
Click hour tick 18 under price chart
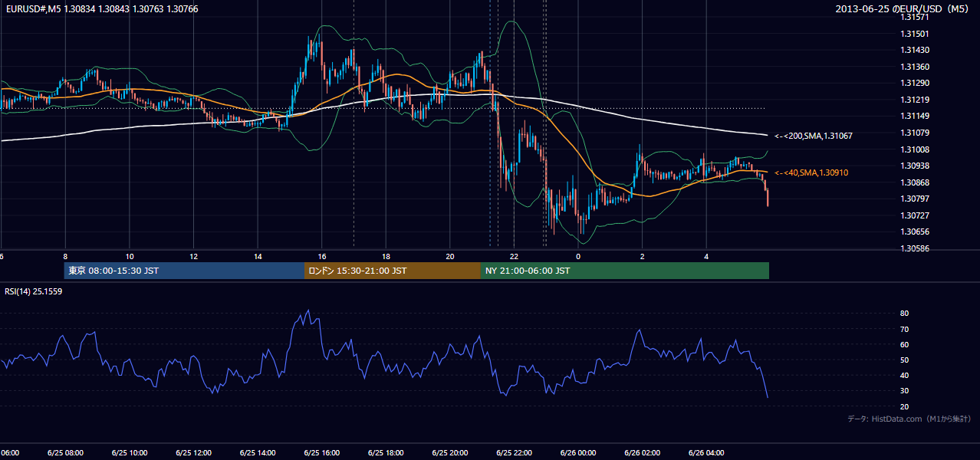[386, 257]
